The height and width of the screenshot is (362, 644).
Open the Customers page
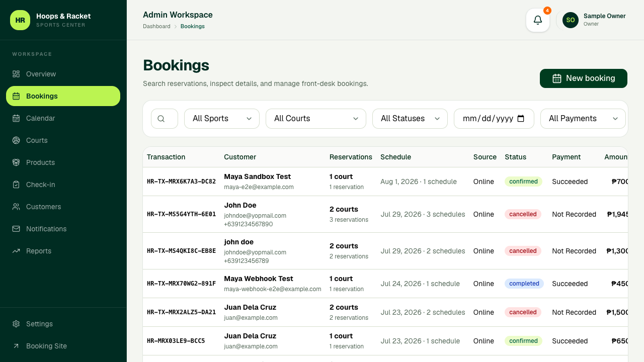[63, 207]
